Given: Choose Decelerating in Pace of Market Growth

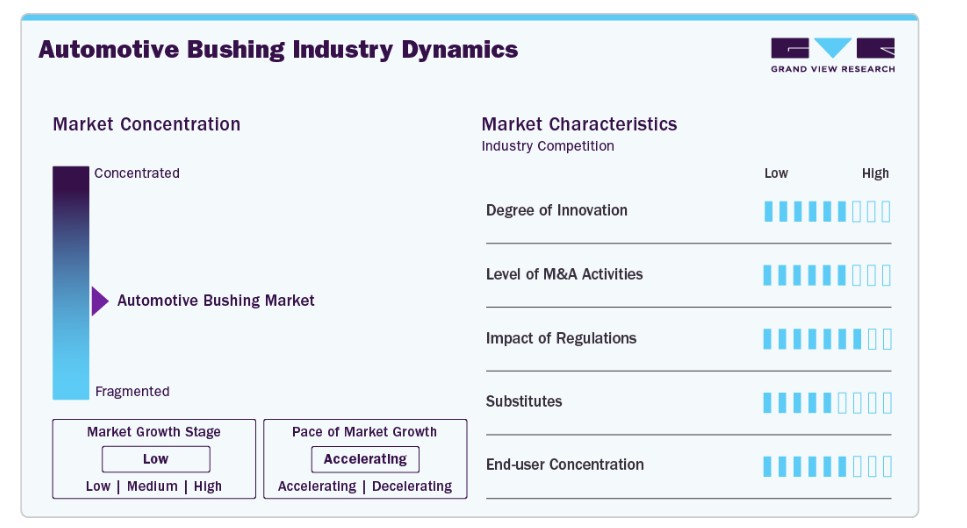Looking at the screenshot, I should 412,486.
